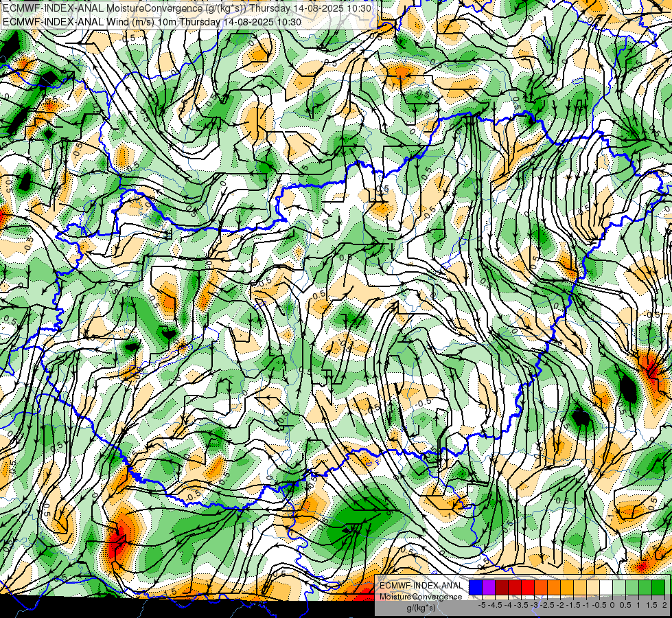Select light orange swatch between -1.5 and -1
The height and width of the screenshot is (618, 672).
coord(580,588)
